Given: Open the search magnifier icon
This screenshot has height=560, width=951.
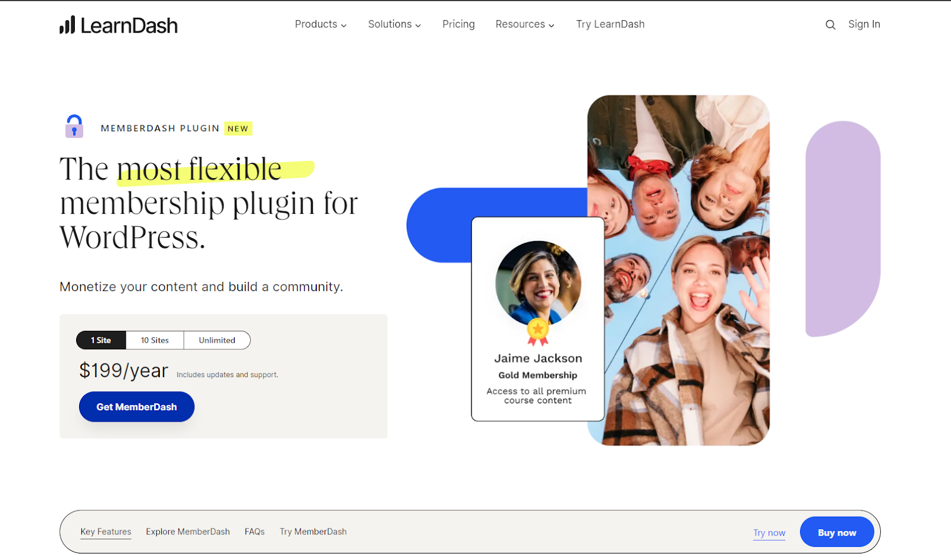Looking at the screenshot, I should [x=830, y=25].
